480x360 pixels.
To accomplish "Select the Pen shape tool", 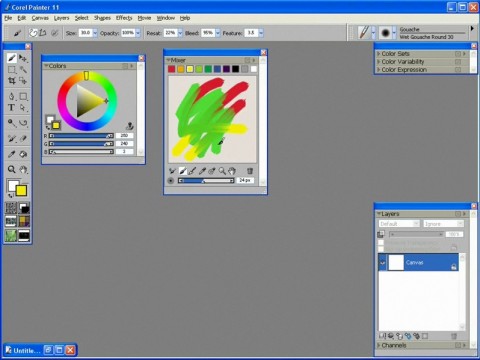I will click(x=12, y=96).
